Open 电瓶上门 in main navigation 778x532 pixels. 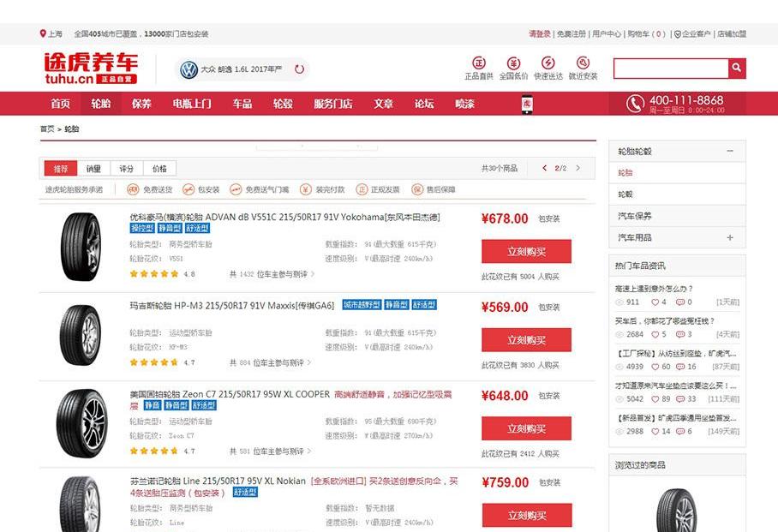point(192,104)
